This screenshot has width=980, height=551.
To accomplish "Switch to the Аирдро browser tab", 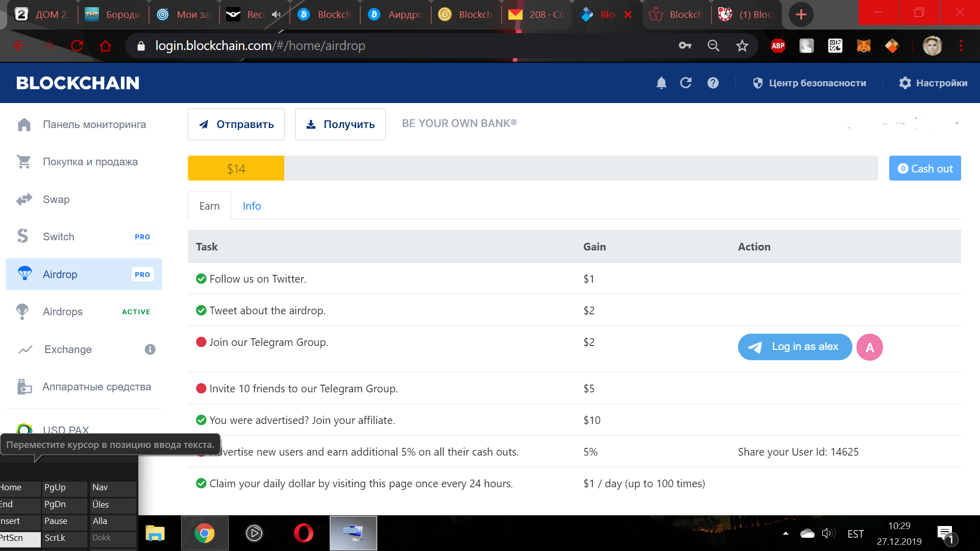I will pos(396,14).
